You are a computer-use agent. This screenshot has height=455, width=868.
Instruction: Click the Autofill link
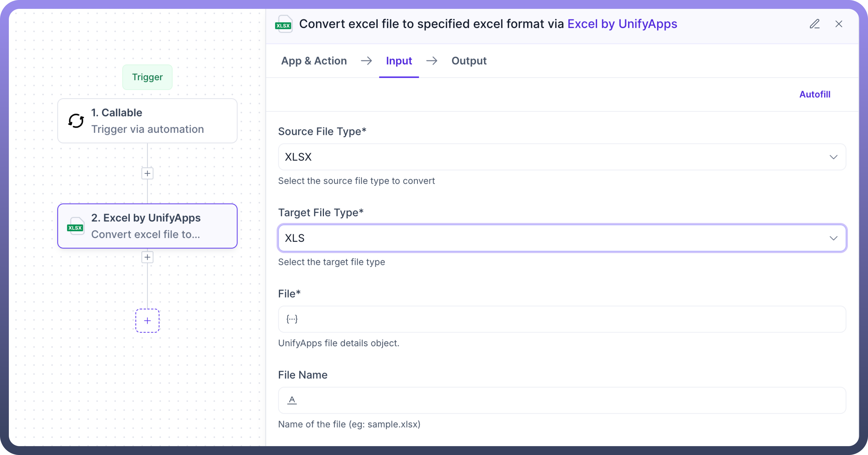coord(814,94)
